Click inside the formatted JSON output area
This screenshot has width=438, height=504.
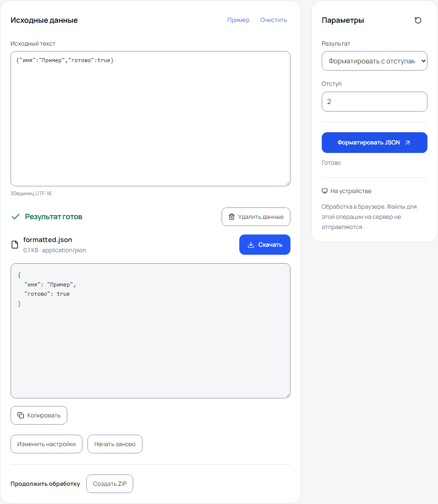pyautogui.click(x=151, y=331)
